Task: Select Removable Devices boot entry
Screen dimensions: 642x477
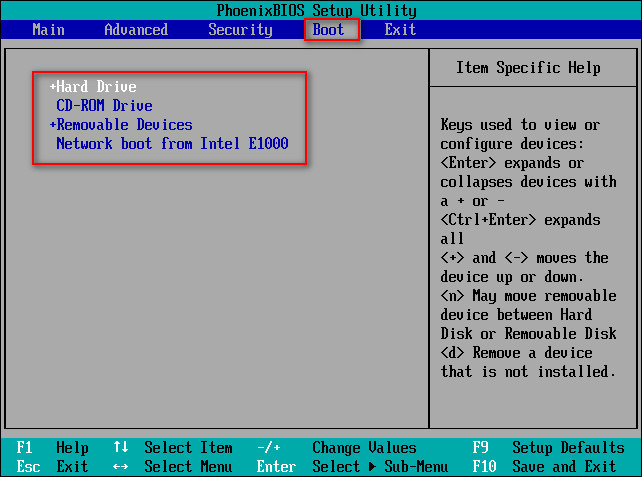Action: click(x=124, y=124)
